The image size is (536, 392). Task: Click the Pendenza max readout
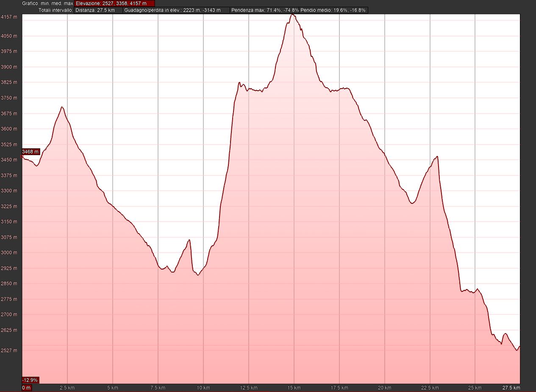click(265, 10)
